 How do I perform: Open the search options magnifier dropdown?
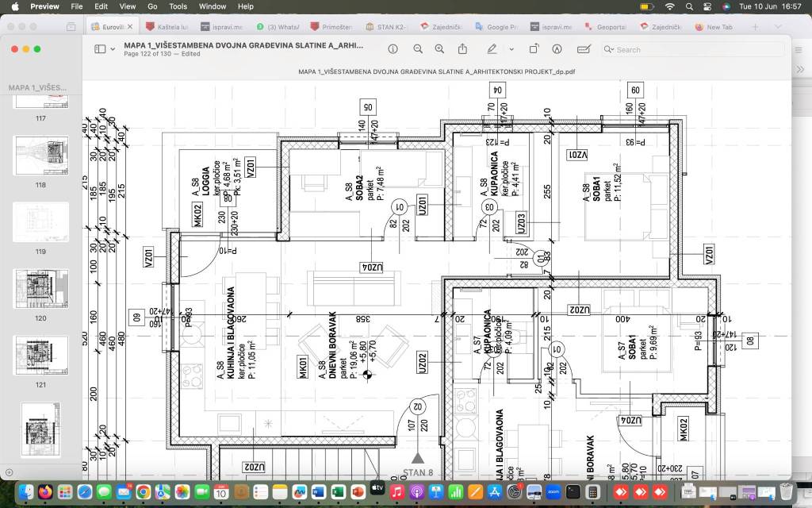click(x=609, y=49)
